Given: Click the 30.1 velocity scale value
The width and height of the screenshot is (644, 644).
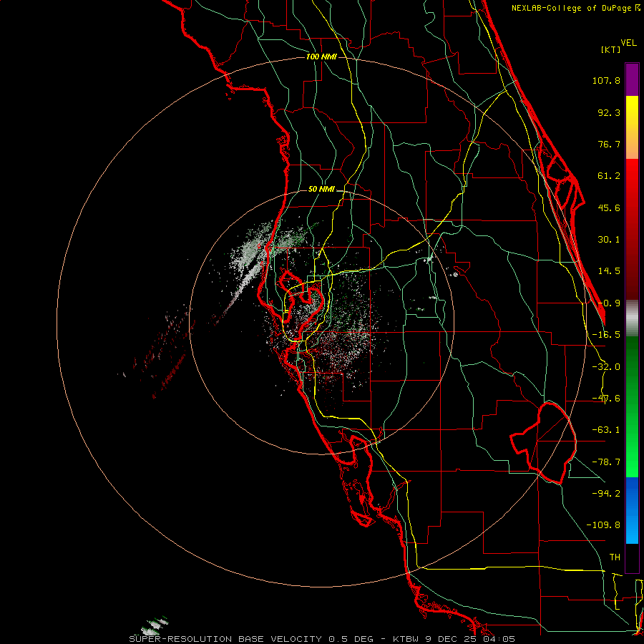Looking at the screenshot, I should [609, 240].
